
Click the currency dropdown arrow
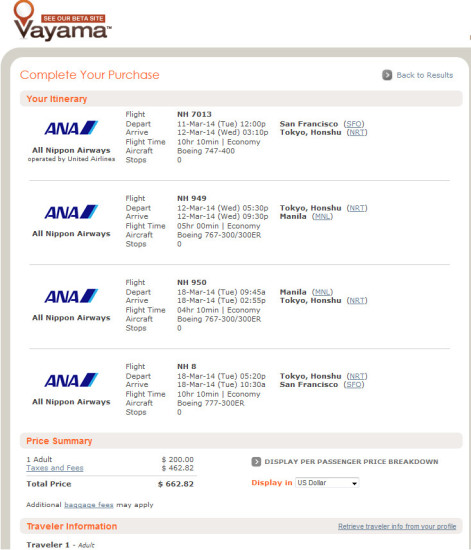click(355, 483)
